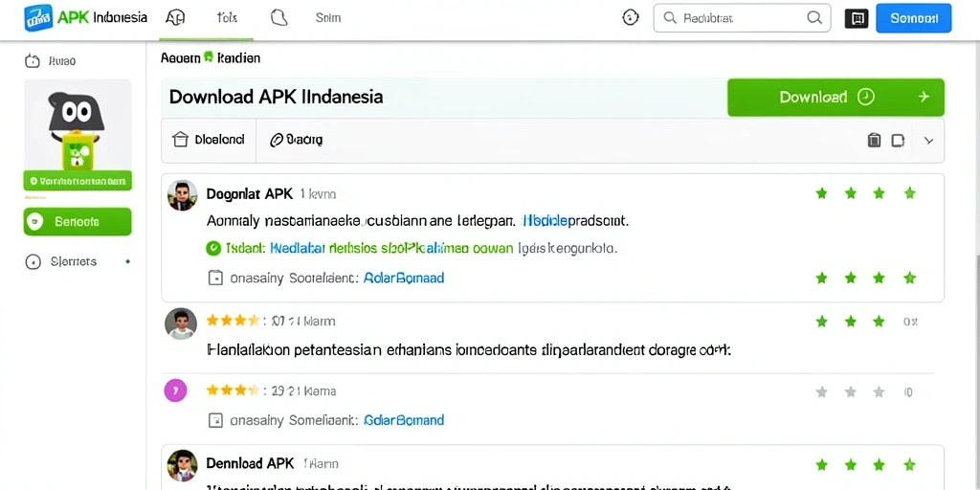Click the first gray star in third review
The image size is (980, 490).
click(821, 391)
